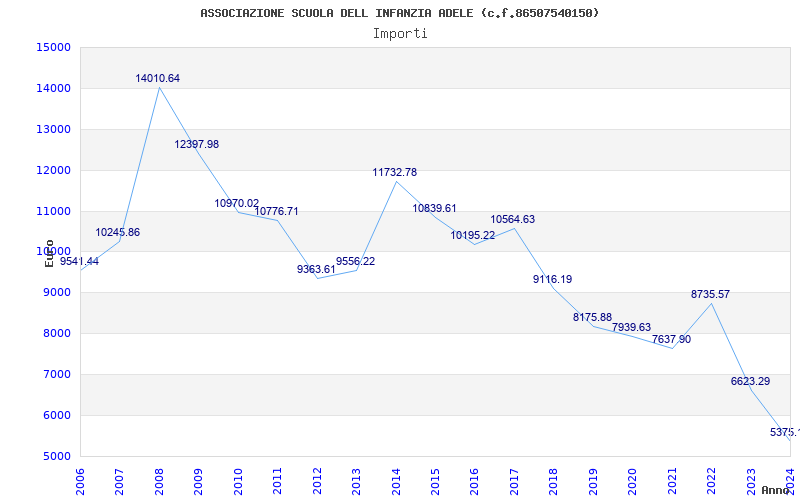The height and width of the screenshot is (500, 800).
Task: Click the 2011 x-axis year label
Action: 277,482
